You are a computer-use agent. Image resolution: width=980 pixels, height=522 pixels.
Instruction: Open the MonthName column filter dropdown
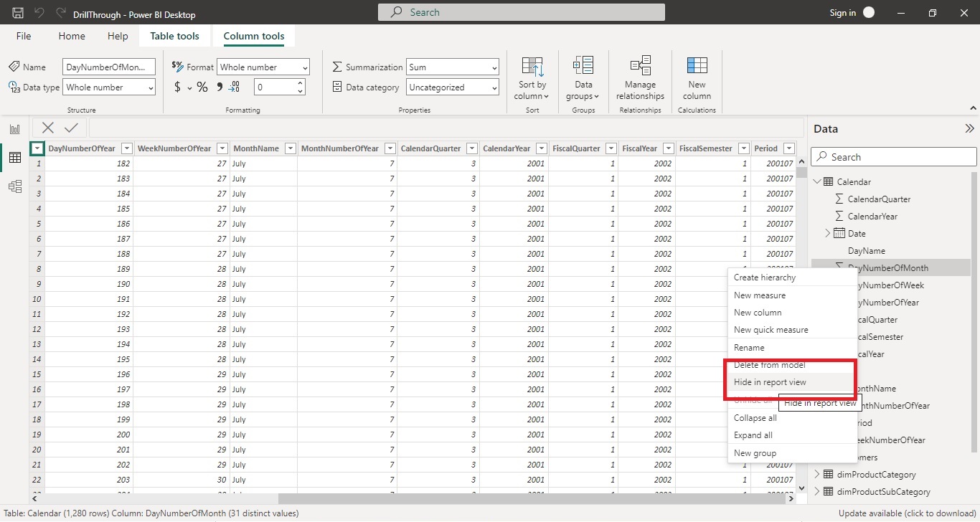point(290,148)
